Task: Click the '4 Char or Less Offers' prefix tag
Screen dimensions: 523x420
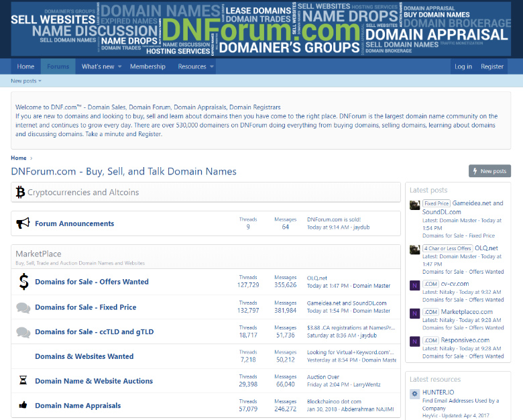Action: tap(448, 248)
